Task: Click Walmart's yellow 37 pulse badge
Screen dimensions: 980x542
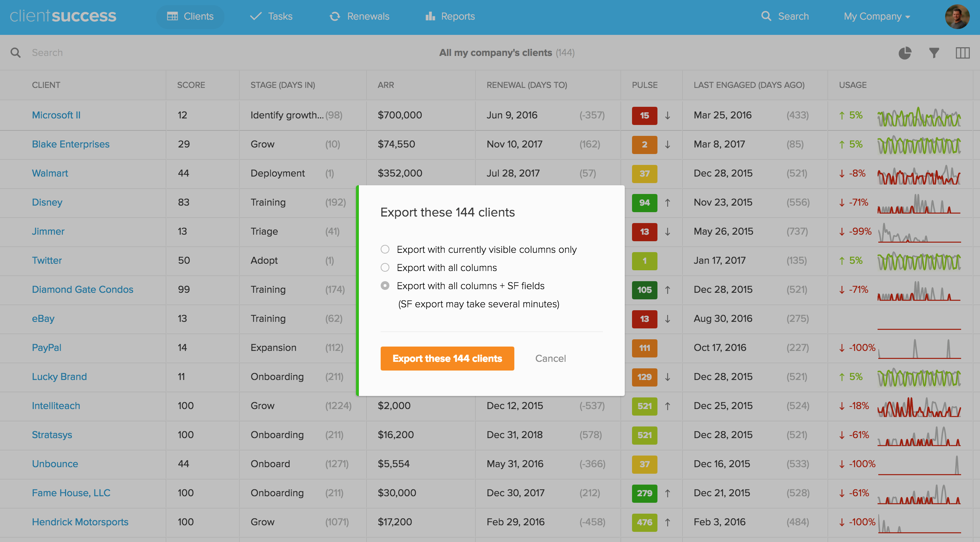Action: [644, 173]
